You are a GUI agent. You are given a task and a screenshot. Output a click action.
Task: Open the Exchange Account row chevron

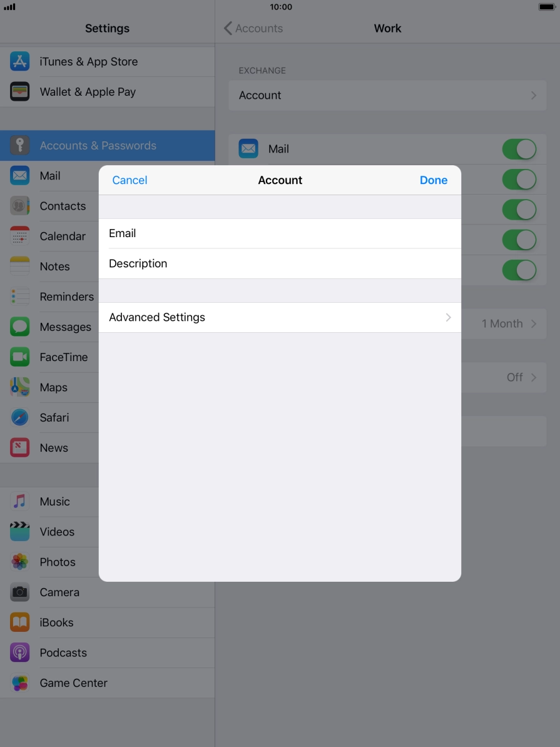point(534,95)
